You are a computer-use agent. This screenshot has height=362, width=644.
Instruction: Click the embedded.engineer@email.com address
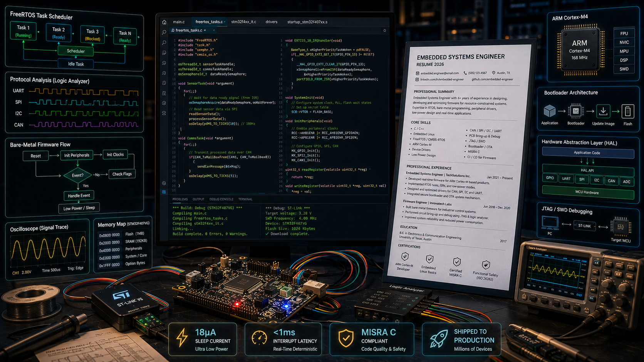pos(439,73)
